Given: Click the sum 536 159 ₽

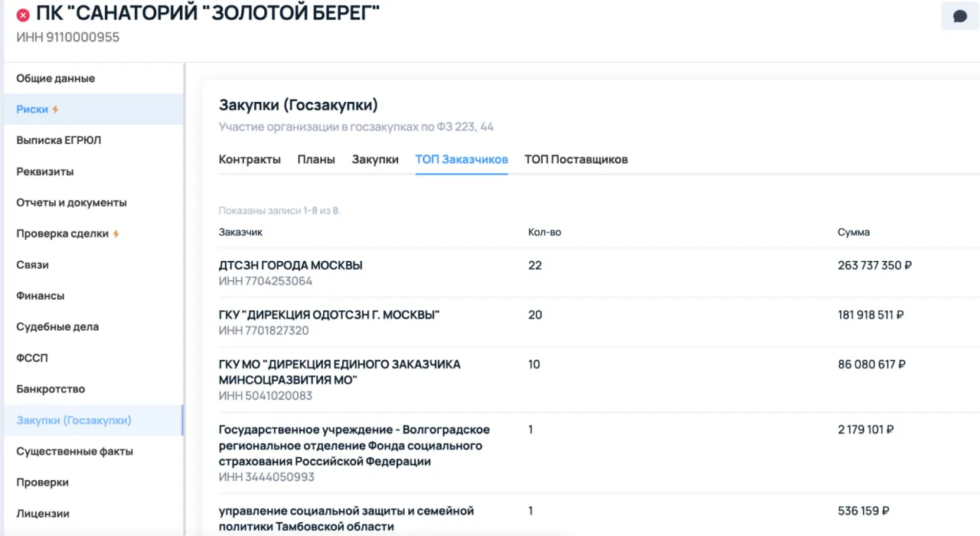Looking at the screenshot, I should click(x=864, y=511).
